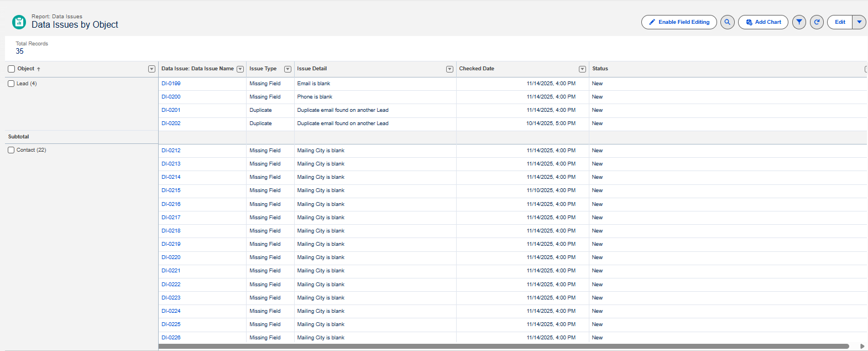The image size is (868, 351).
Task: Open data issue DI-0200
Action: tap(171, 97)
